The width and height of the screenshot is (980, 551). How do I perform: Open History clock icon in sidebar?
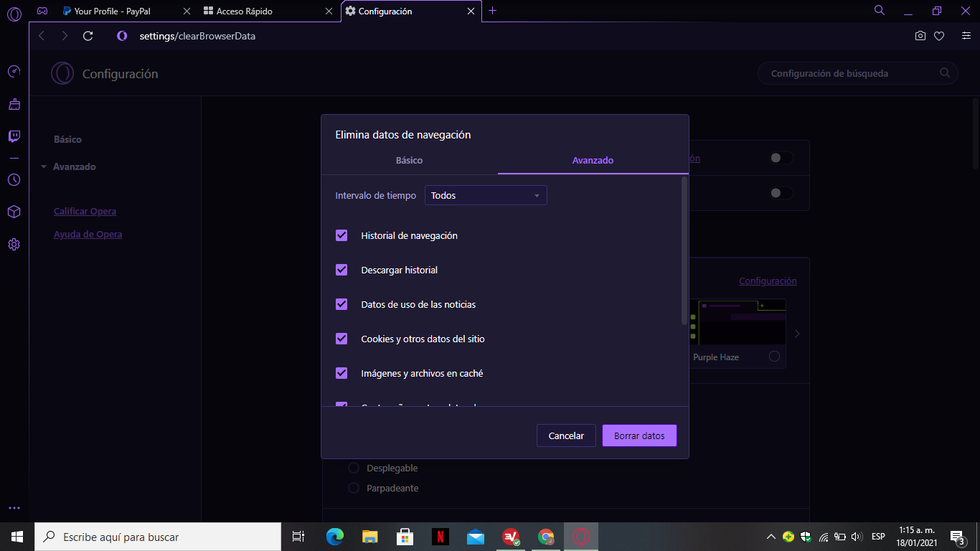tap(14, 179)
